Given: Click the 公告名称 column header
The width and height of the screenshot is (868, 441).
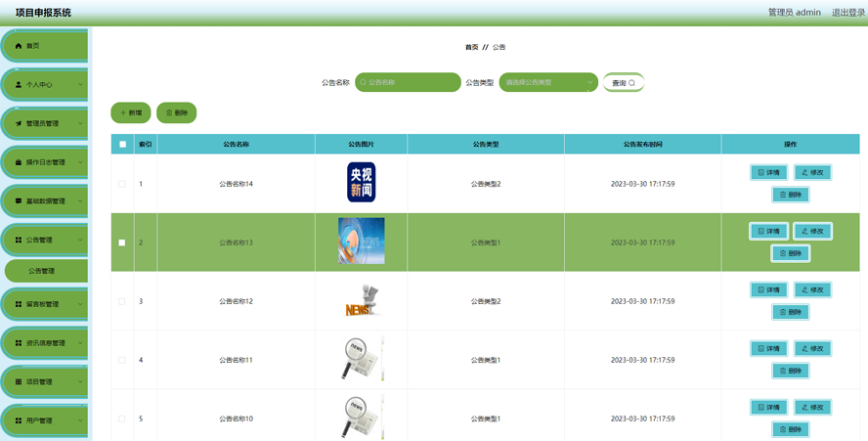Looking at the screenshot, I should pyautogui.click(x=237, y=144).
